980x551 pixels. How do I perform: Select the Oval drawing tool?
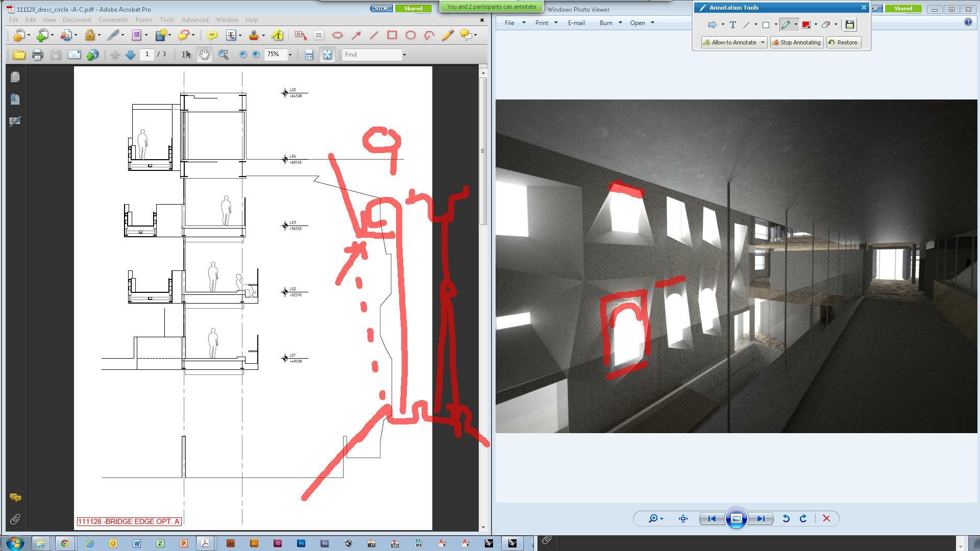410,35
